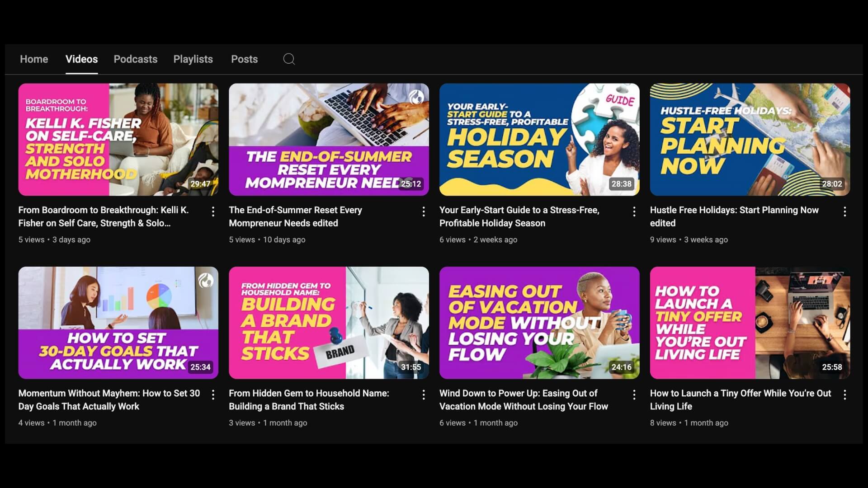Image resolution: width=868 pixels, height=488 pixels.
Task: Click title 'Momentum Without Mayhem: How to Set 30 Day Goals'
Action: point(109,400)
